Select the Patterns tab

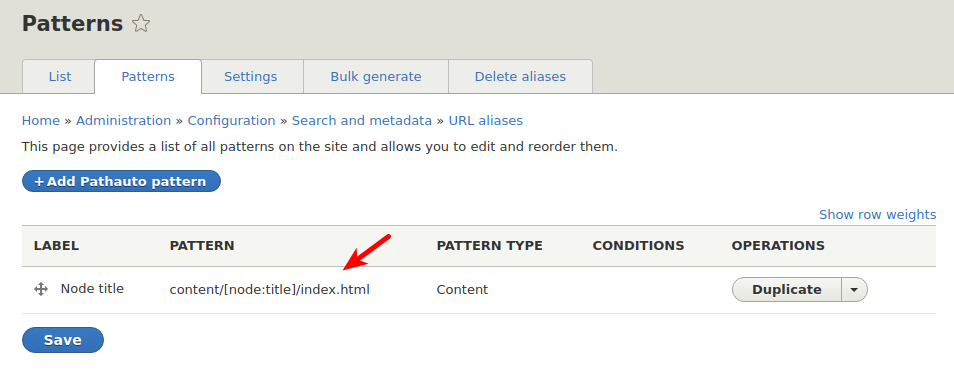[x=148, y=77]
